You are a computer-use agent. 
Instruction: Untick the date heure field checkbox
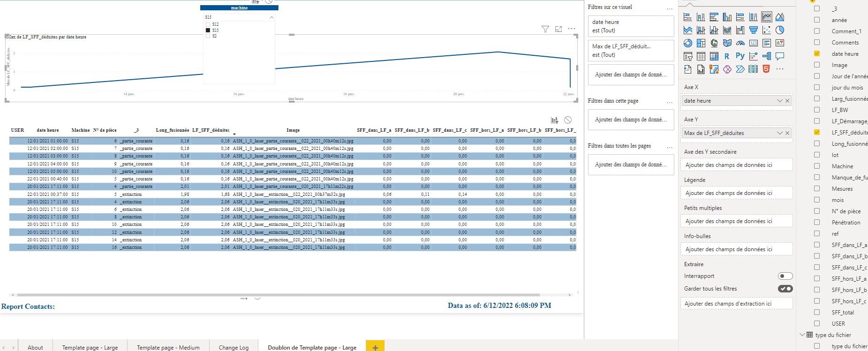coord(817,53)
